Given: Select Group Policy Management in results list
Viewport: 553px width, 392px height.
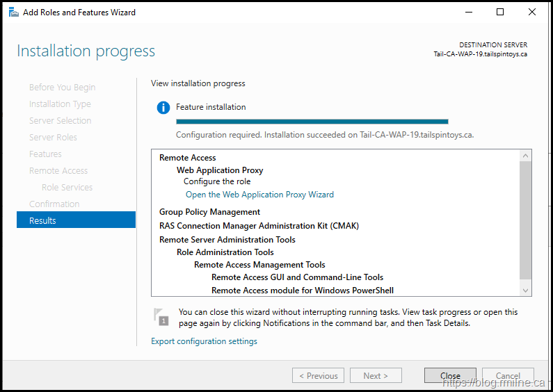Looking at the screenshot, I should coord(209,212).
